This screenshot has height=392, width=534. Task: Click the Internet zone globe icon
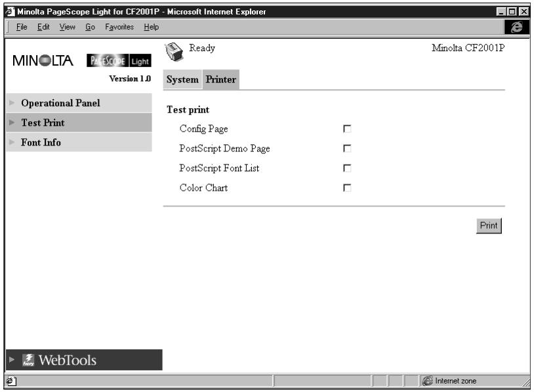coord(428,381)
